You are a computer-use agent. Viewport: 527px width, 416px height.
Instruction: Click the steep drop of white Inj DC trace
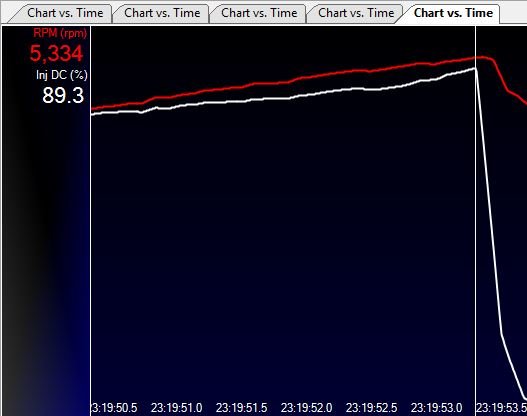click(x=489, y=202)
